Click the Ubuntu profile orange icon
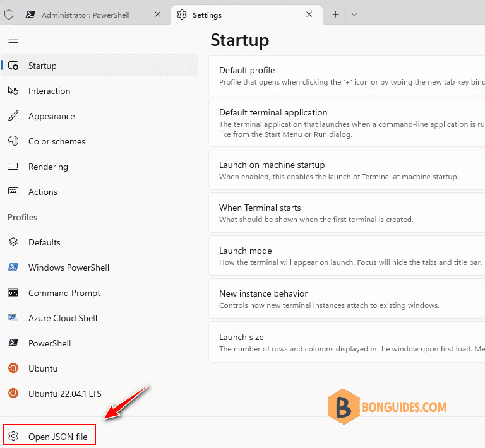 13,368
